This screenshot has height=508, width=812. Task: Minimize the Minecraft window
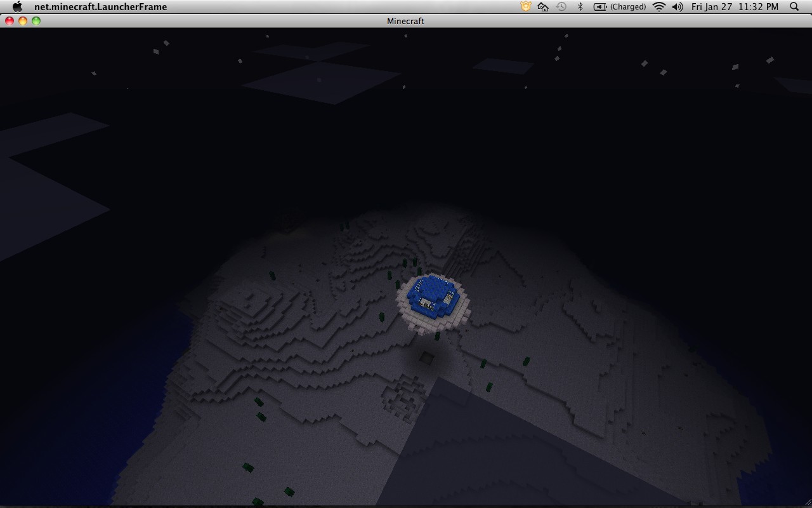tap(23, 20)
